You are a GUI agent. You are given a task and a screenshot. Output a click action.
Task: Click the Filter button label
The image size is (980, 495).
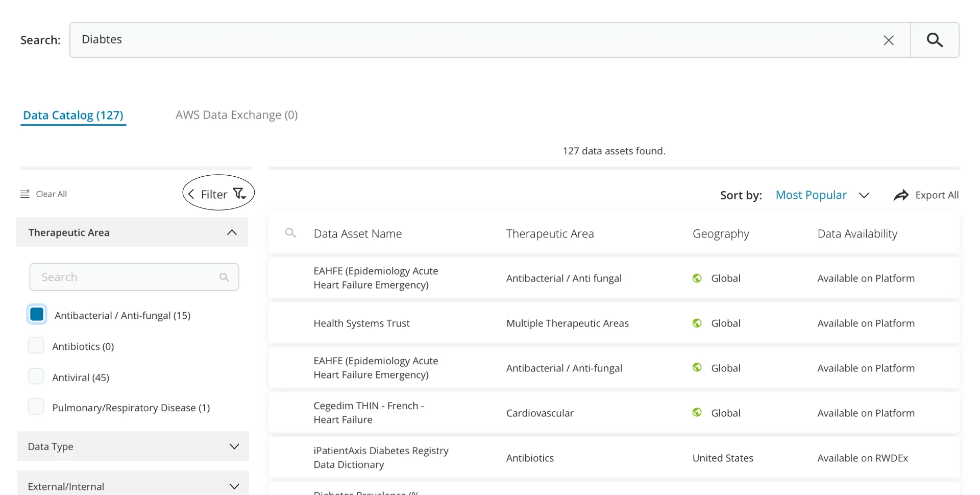coord(214,194)
